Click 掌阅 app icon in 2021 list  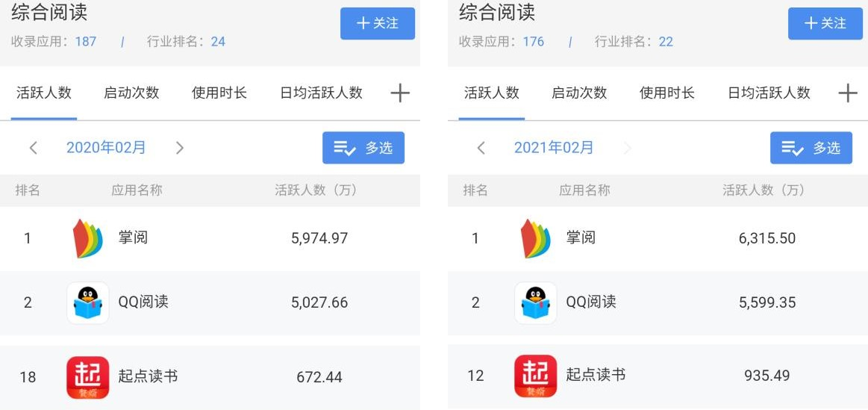[x=536, y=239]
